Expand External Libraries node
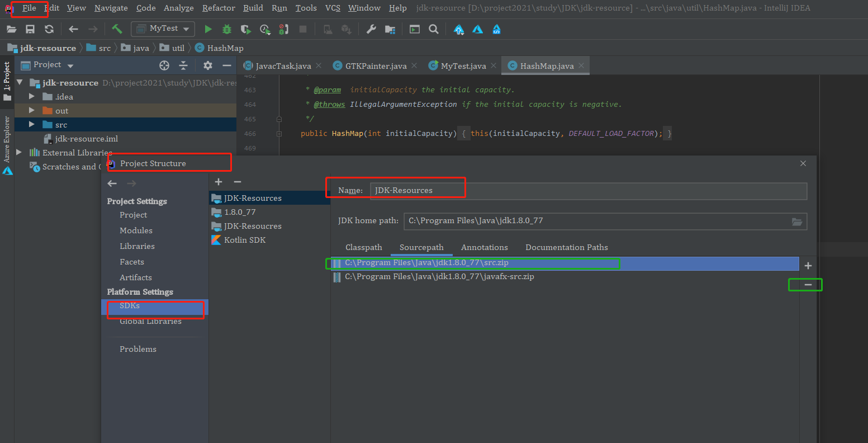 pos(20,152)
